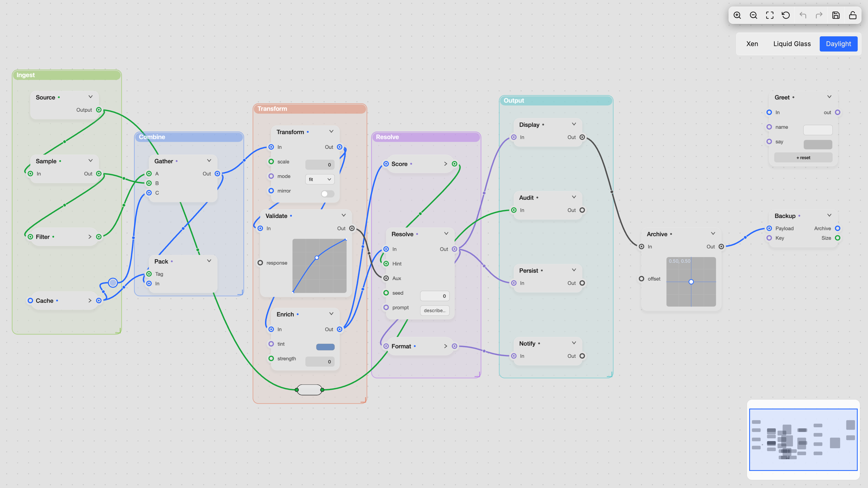This screenshot has height=488, width=868.
Task: Click the zoom in magnifier icon
Action: 737,15
